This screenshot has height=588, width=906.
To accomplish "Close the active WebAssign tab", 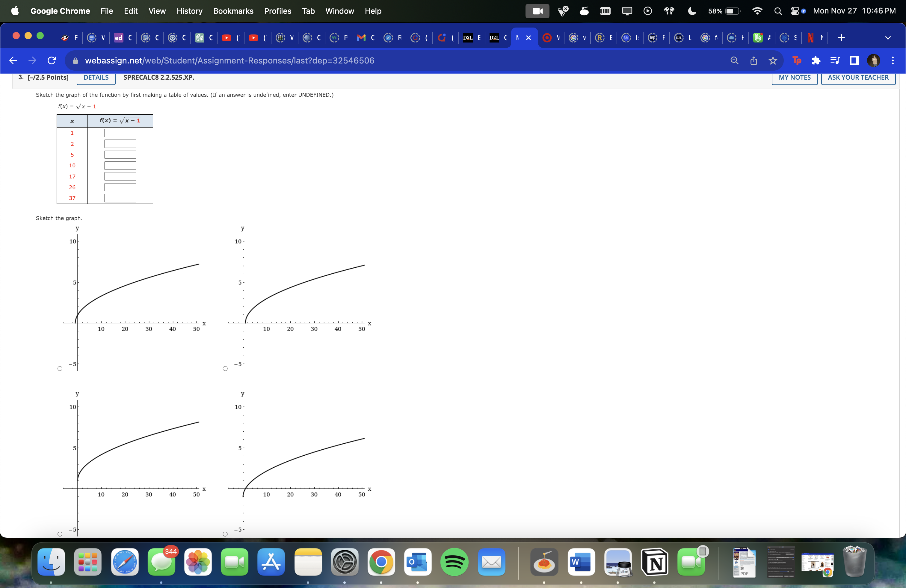I will 528,38.
